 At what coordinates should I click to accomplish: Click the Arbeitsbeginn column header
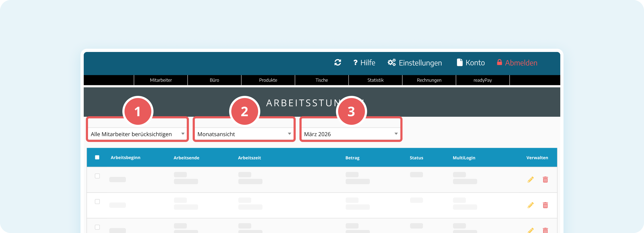[126, 157]
